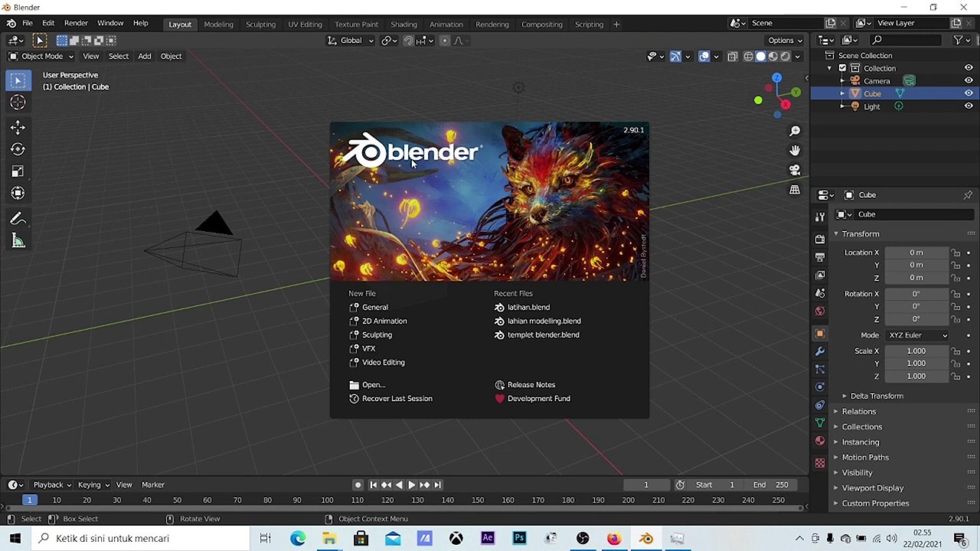
Task: Switch orthographic perspective grid icon
Action: tap(795, 190)
